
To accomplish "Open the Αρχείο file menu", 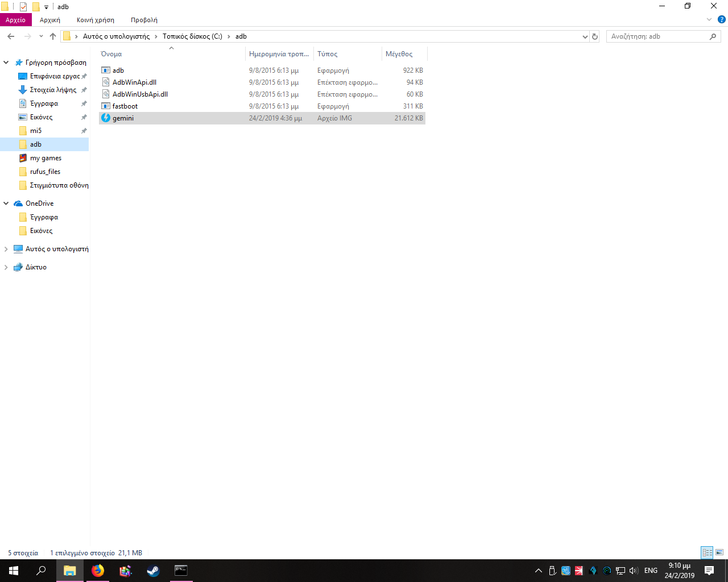I will (15, 20).
